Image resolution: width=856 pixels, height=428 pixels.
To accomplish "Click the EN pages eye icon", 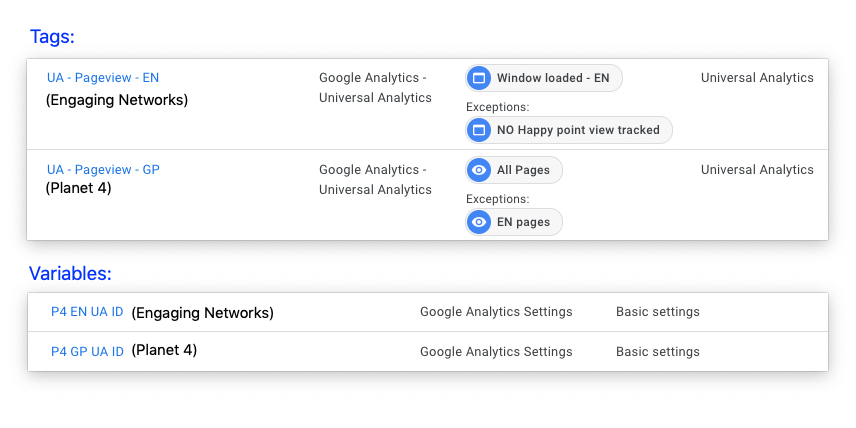I will click(479, 222).
